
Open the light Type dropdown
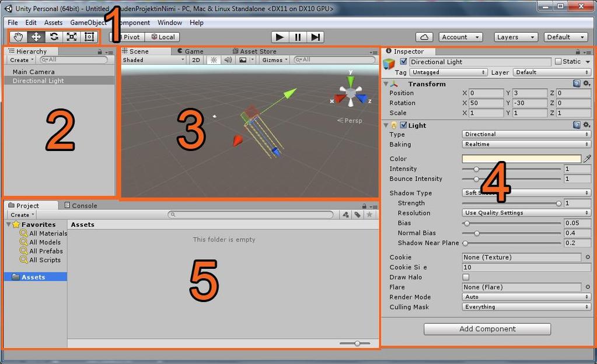tap(526, 134)
